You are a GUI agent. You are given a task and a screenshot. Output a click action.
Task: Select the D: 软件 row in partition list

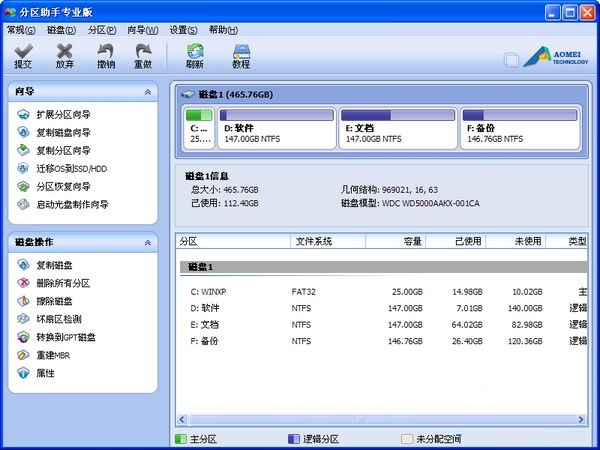point(383,308)
